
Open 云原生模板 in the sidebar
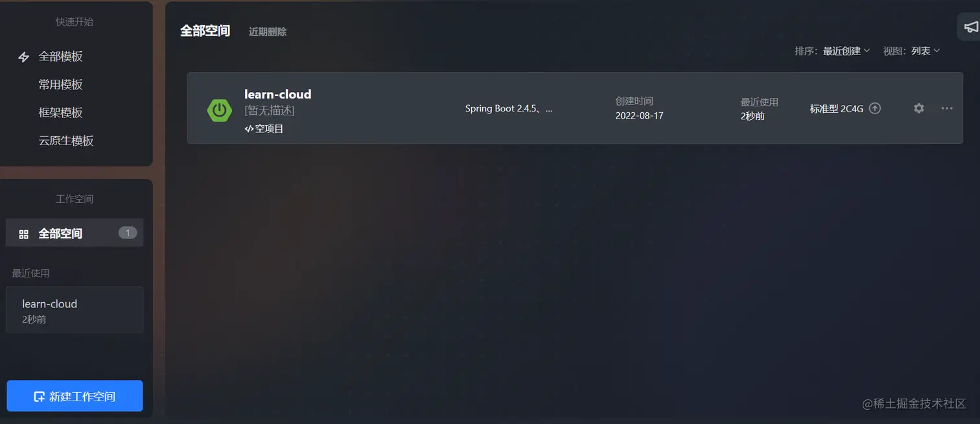pyautogui.click(x=66, y=141)
